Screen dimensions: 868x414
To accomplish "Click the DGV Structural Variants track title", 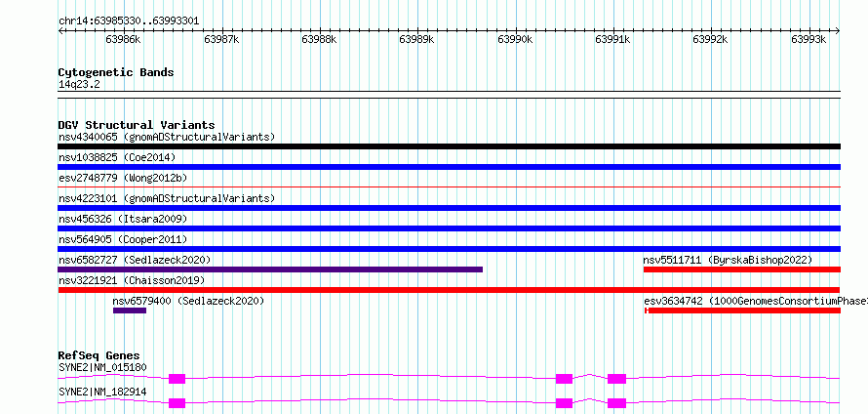I will pyautogui.click(x=137, y=125).
